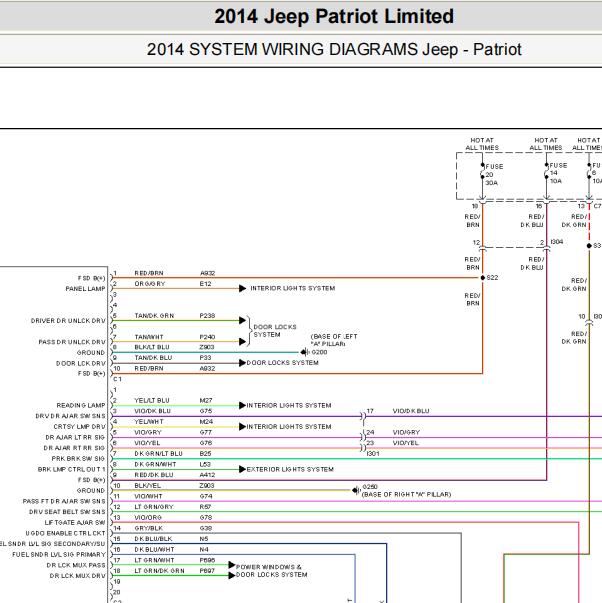This screenshot has height=603, width=602.
Task: Select the 'BLK/LT BLU' wire color text
Action: 152,347
